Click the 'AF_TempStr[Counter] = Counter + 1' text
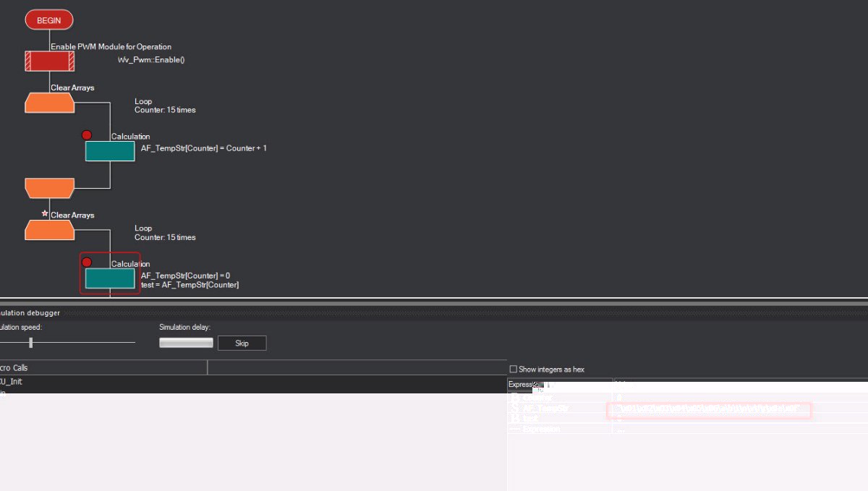The width and height of the screenshot is (868, 491). point(204,148)
